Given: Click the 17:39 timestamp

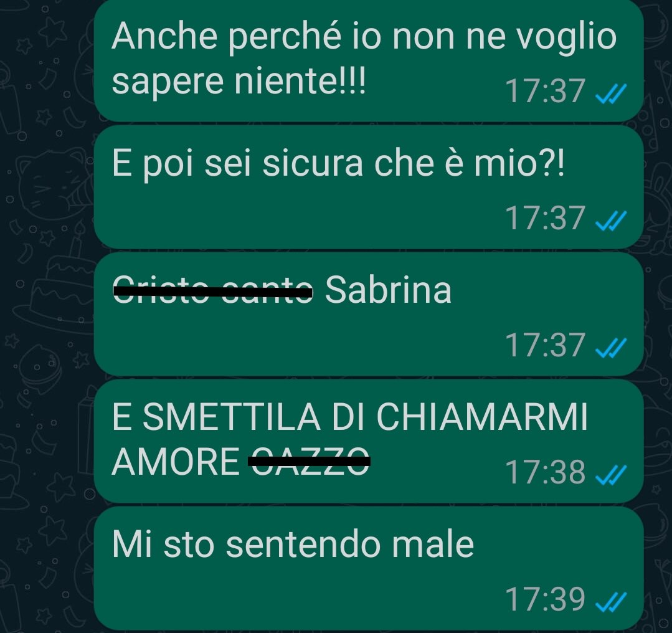Looking at the screenshot, I should point(545,599).
